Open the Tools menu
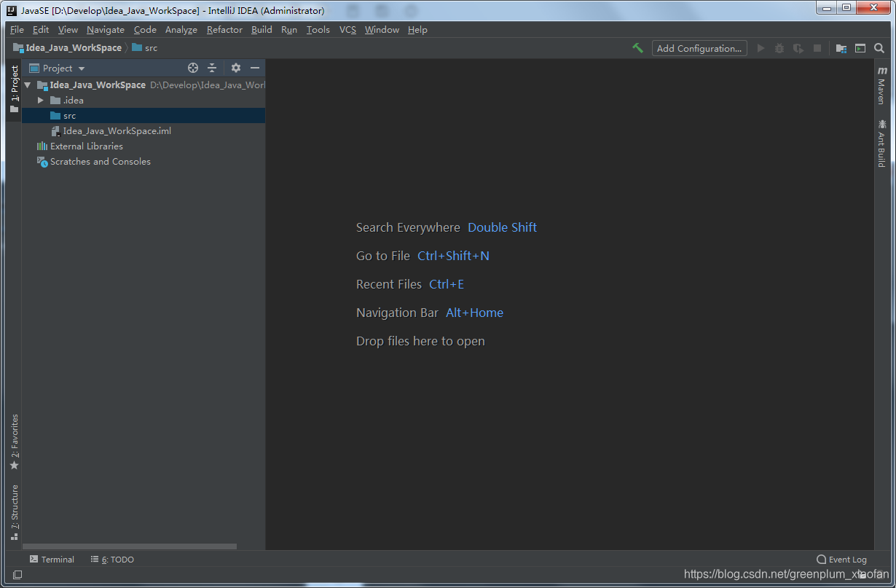 (x=318, y=30)
